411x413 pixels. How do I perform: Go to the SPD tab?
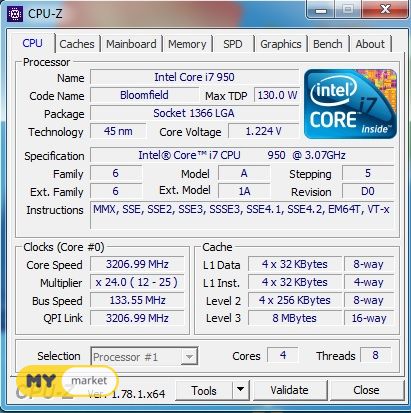[233, 44]
